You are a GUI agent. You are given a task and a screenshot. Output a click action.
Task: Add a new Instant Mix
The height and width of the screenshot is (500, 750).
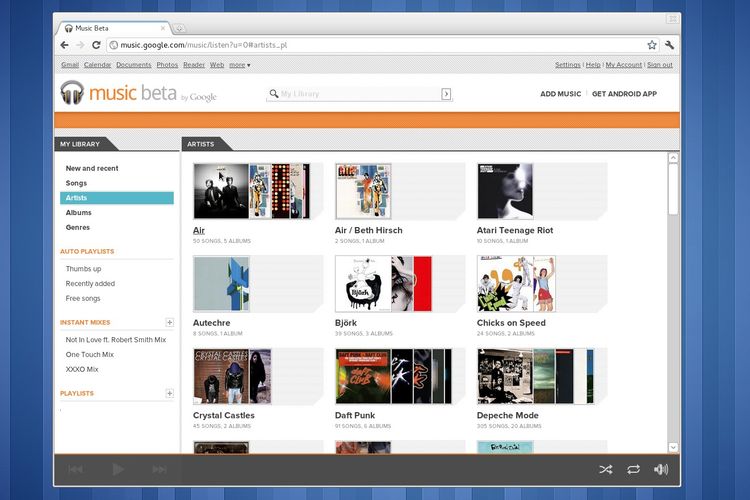pos(169,323)
